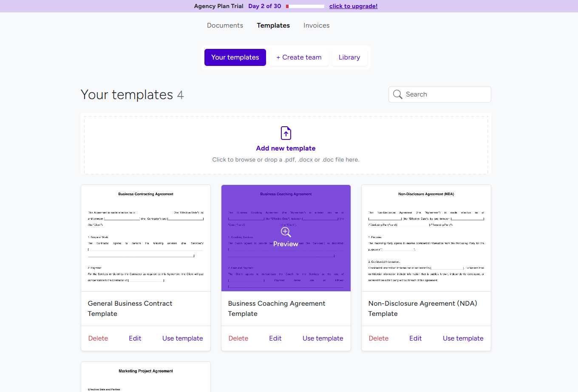Select the Your templates view
The image size is (578, 392).
(x=235, y=57)
